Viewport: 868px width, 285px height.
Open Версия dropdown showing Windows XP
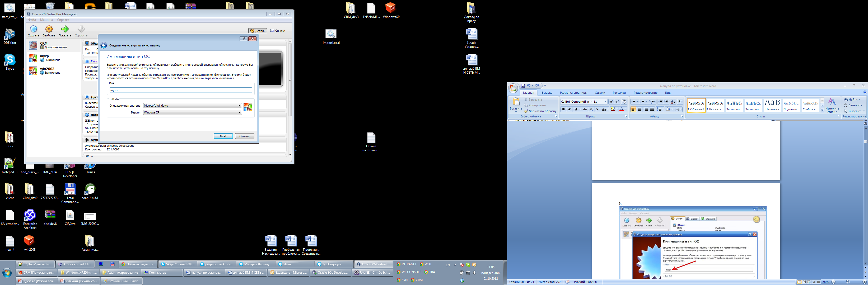192,112
